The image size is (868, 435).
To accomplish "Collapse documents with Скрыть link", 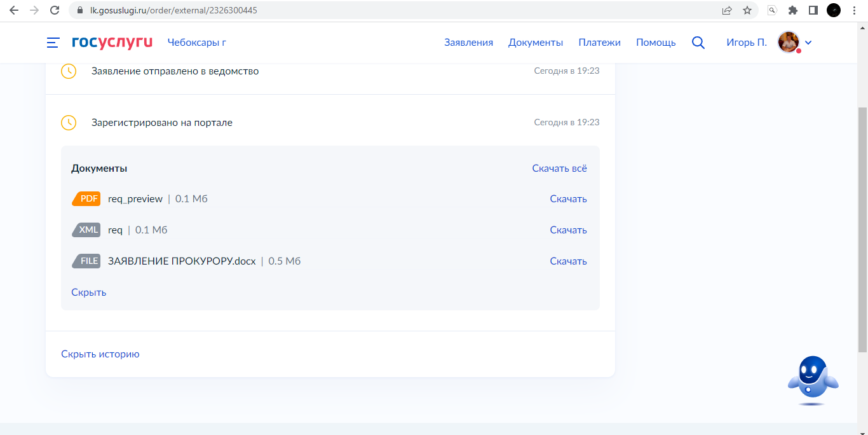I will coord(88,293).
